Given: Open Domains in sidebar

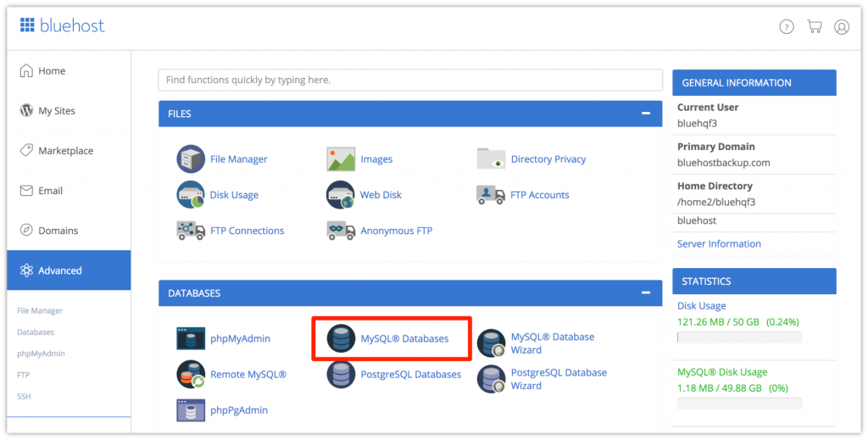Looking at the screenshot, I should tap(69, 231).
